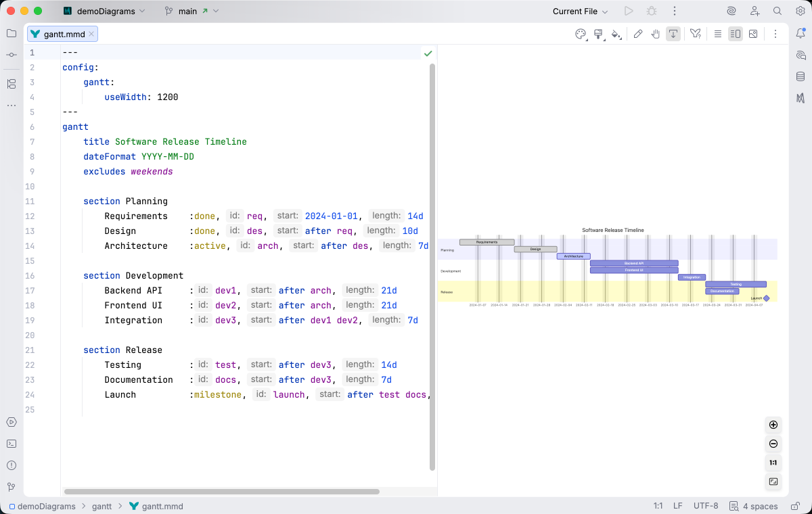This screenshot has height=514, width=812.
Task: Click the '2024-01-01' start date on line 12
Action: coord(332,216)
